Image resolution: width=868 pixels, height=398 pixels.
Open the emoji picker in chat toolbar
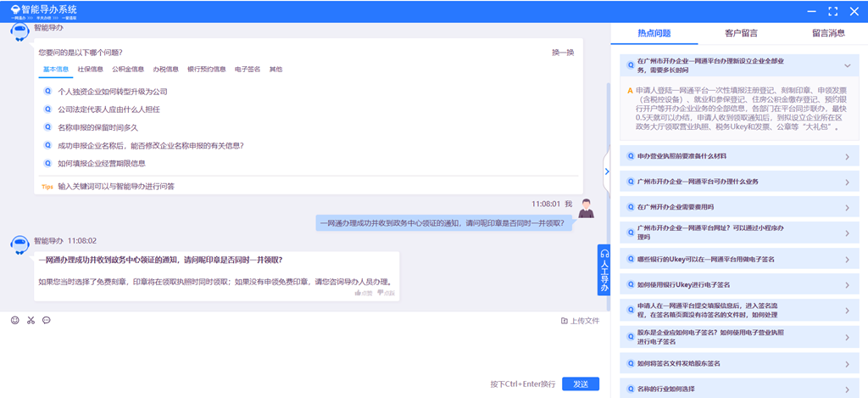pos(14,320)
